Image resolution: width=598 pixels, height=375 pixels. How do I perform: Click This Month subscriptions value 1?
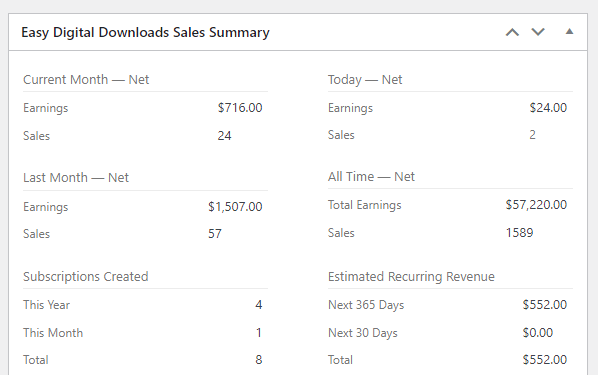point(259,333)
